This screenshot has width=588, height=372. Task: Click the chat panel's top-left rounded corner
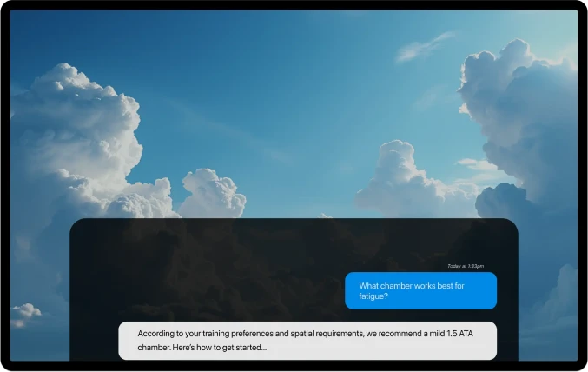click(77, 225)
